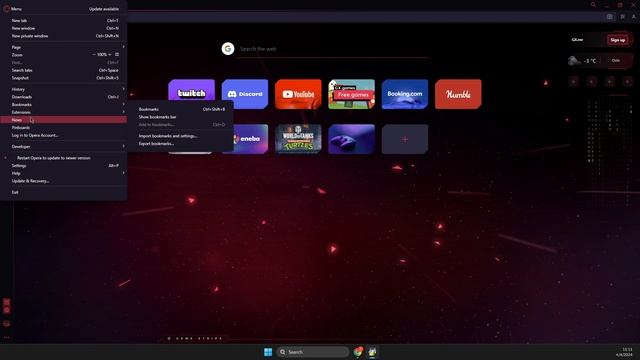The height and width of the screenshot is (360, 640).
Task: Expand the Page submenu
Action: point(63,47)
